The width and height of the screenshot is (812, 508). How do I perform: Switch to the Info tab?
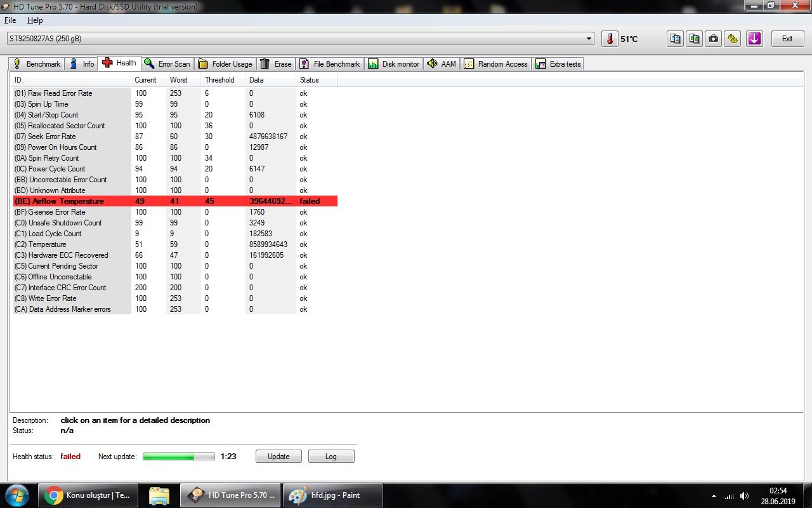(82, 64)
